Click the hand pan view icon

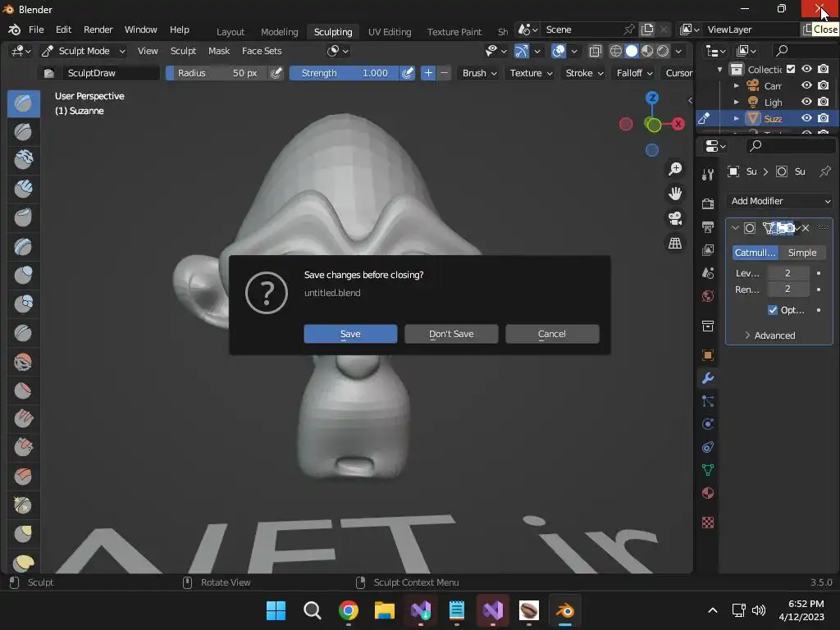[x=675, y=194]
